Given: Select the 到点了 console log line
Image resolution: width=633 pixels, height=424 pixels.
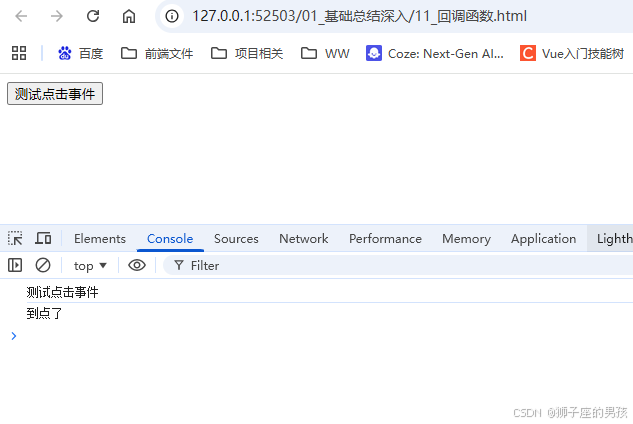Looking at the screenshot, I should click(44, 313).
